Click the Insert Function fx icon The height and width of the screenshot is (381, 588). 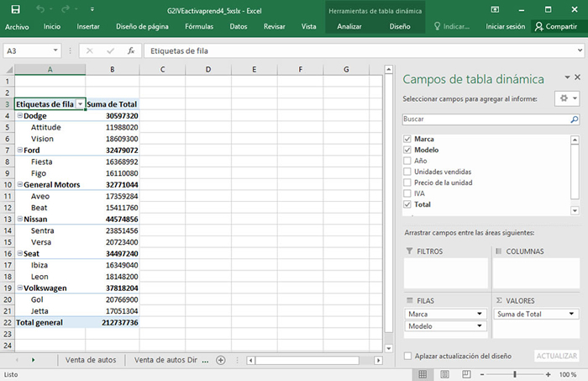131,50
